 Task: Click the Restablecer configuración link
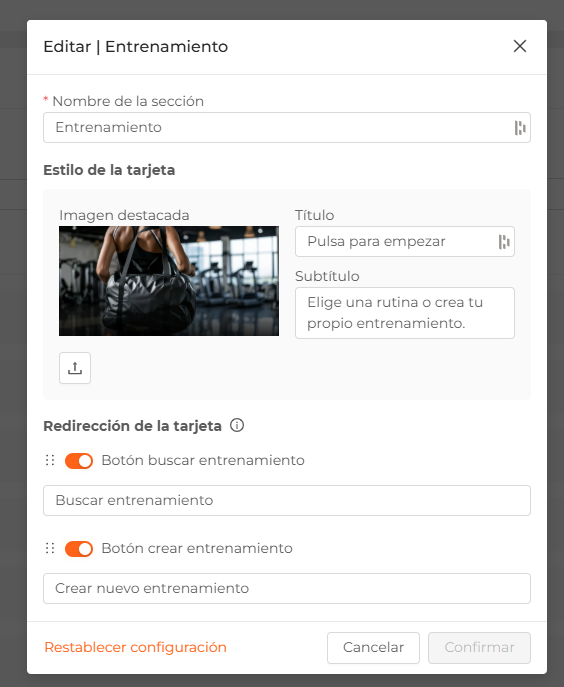[135, 648]
